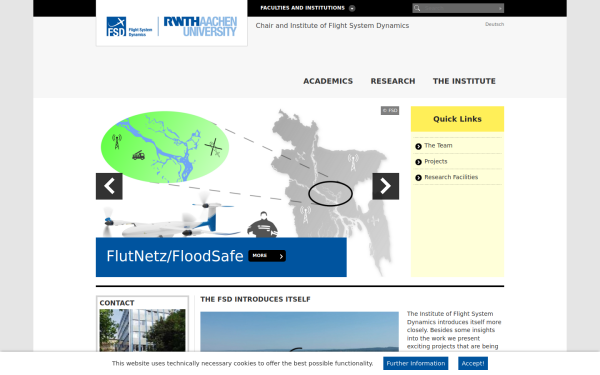Open The Team quick link
600x375 pixels.
point(438,145)
